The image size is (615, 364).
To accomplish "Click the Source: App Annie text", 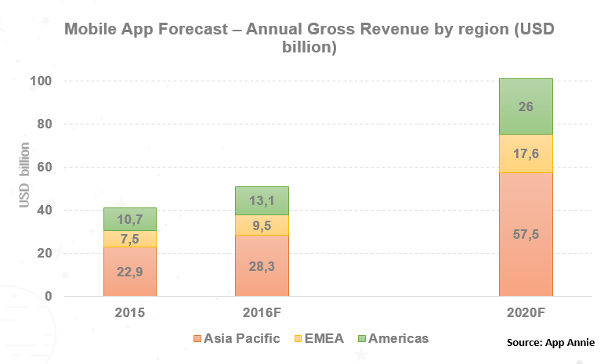I will (x=551, y=342).
